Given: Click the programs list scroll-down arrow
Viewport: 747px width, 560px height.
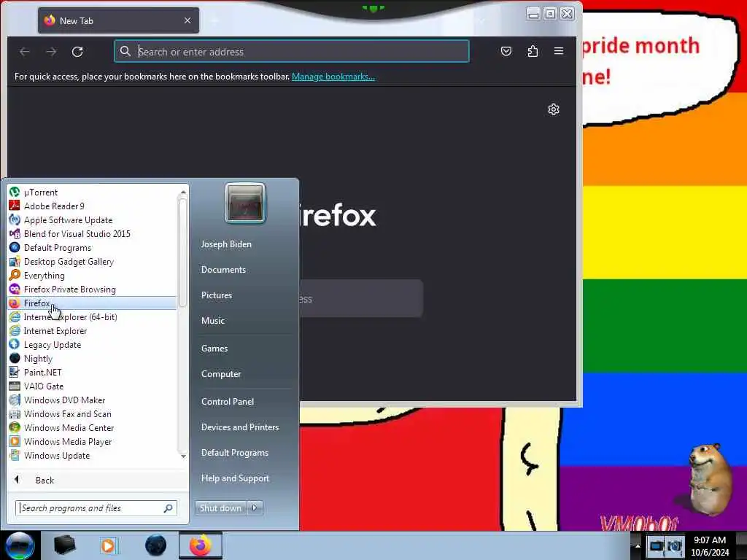Looking at the screenshot, I should pyautogui.click(x=183, y=456).
